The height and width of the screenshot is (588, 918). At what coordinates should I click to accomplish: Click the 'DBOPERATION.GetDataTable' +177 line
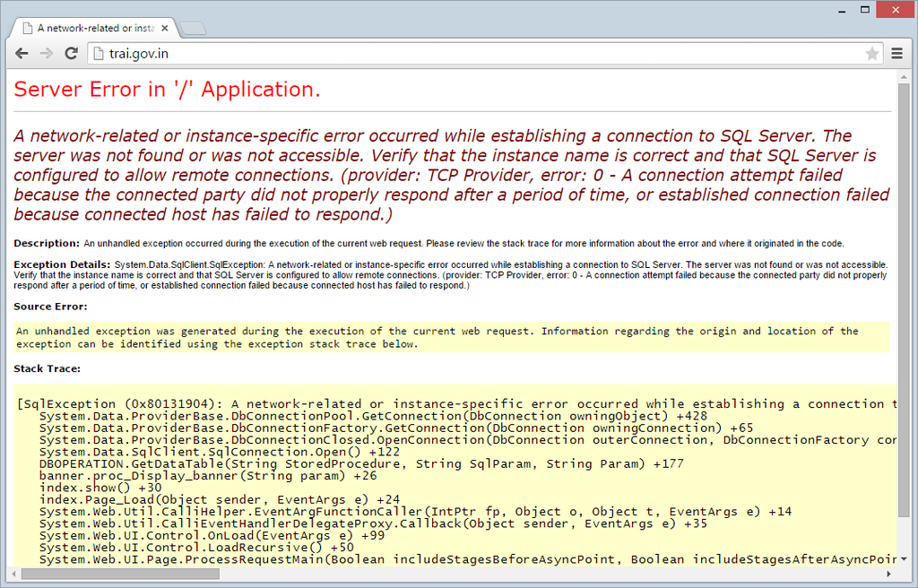coord(361,463)
